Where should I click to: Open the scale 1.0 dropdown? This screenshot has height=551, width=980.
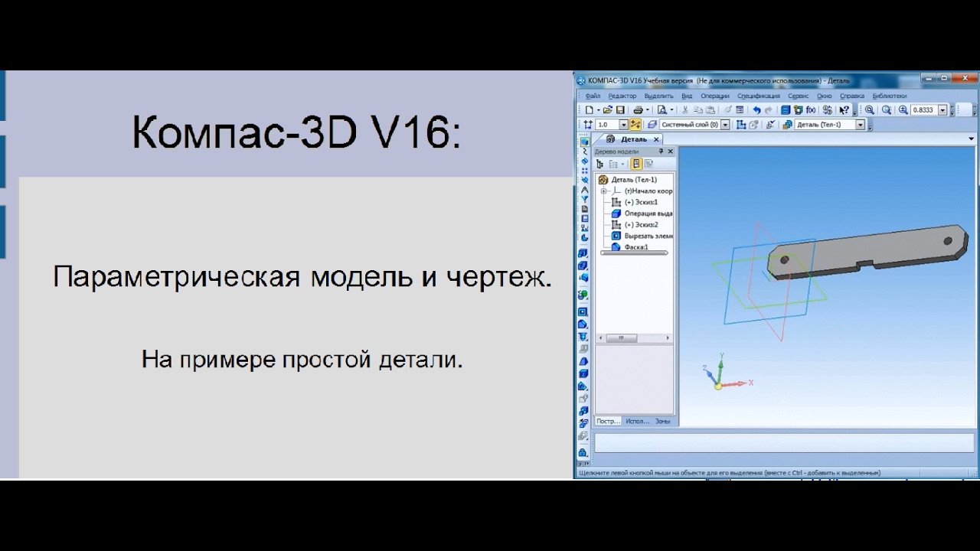(624, 124)
